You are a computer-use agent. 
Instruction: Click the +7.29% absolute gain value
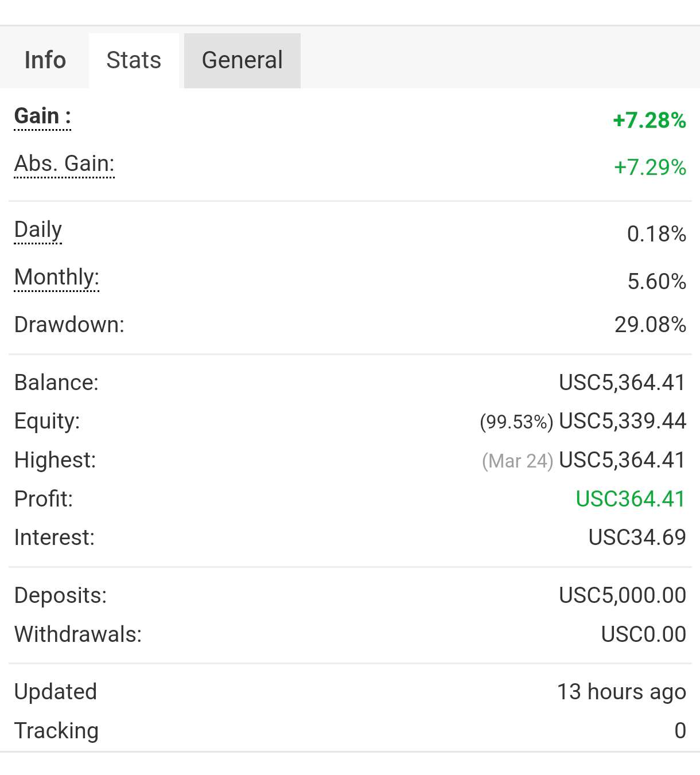650,168
